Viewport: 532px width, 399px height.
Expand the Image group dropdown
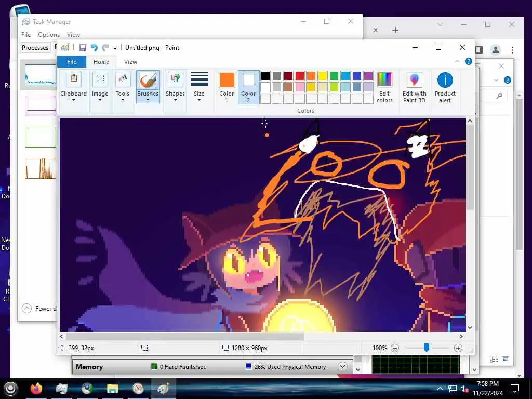(100, 100)
